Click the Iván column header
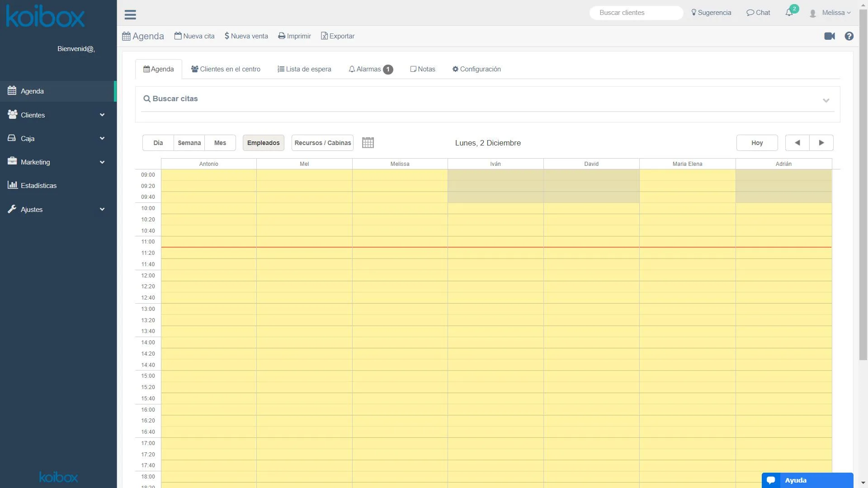 coord(495,164)
